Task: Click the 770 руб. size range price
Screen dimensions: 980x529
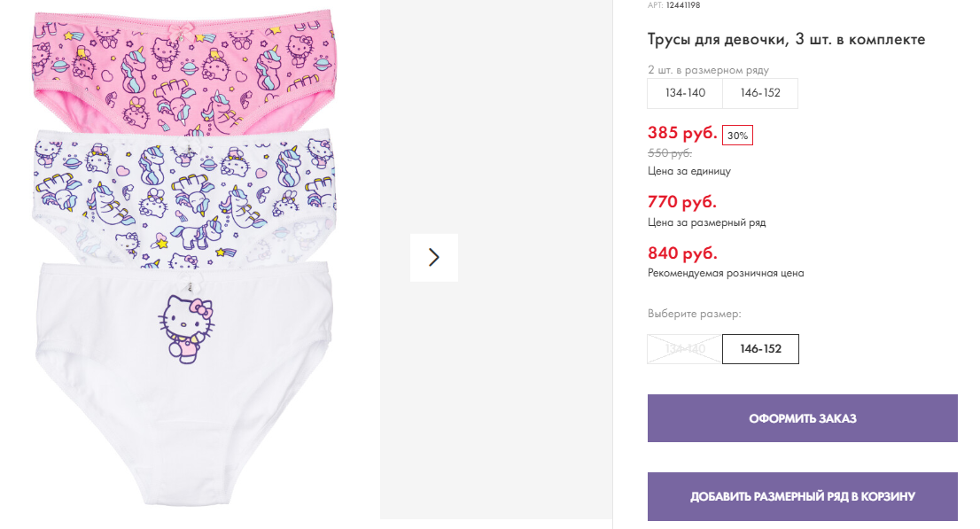Action: (x=682, y=202)
